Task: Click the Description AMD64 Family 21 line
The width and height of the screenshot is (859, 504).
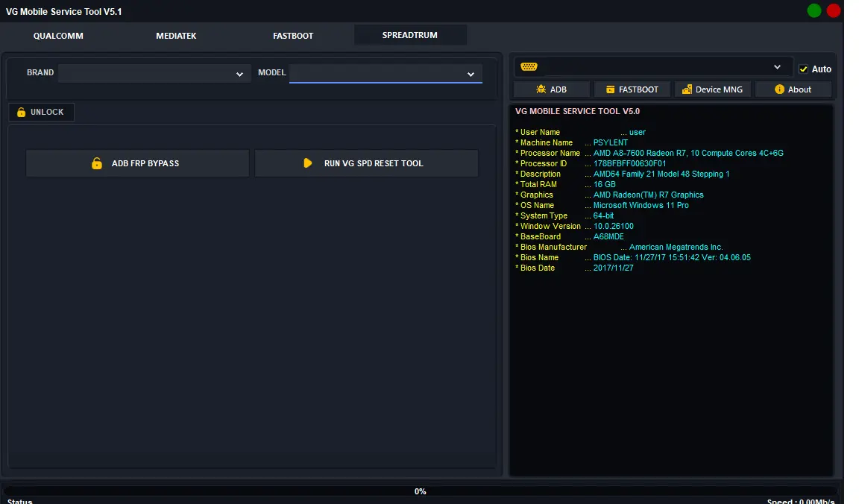Action: 623,174
